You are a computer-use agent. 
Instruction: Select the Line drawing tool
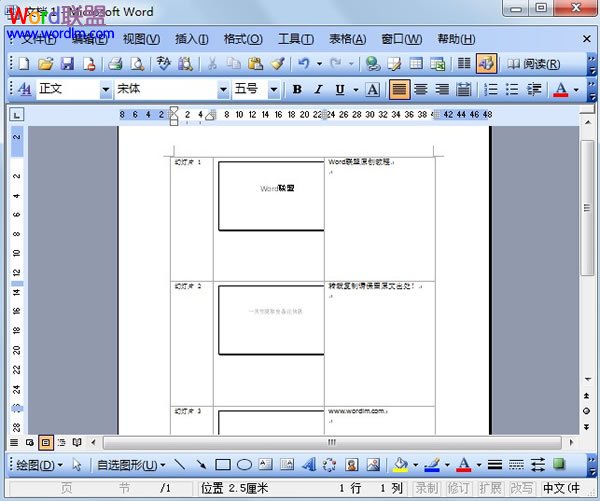(179, 465)
